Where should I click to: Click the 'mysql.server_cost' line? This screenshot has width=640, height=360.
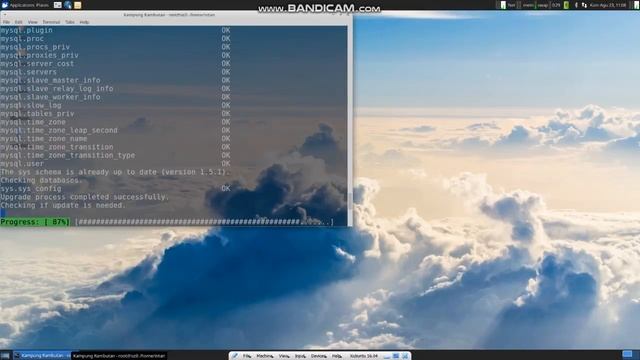pyautogui.click(x=37, y=64)
